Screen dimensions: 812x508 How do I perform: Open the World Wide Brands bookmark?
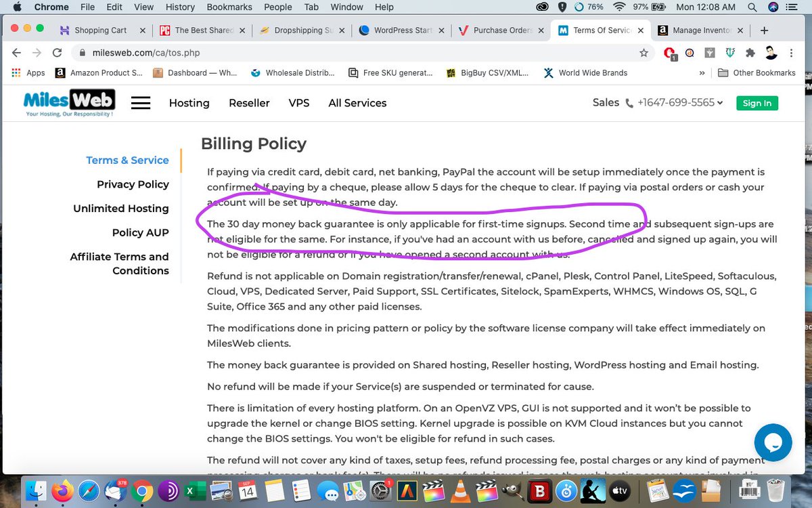click(x=585, y=73)
